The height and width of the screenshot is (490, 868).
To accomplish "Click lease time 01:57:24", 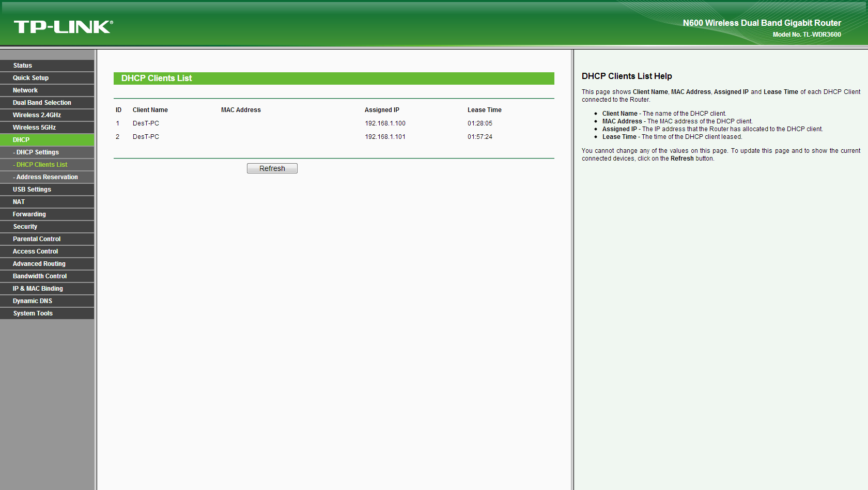I will click(x=480, y=137).
